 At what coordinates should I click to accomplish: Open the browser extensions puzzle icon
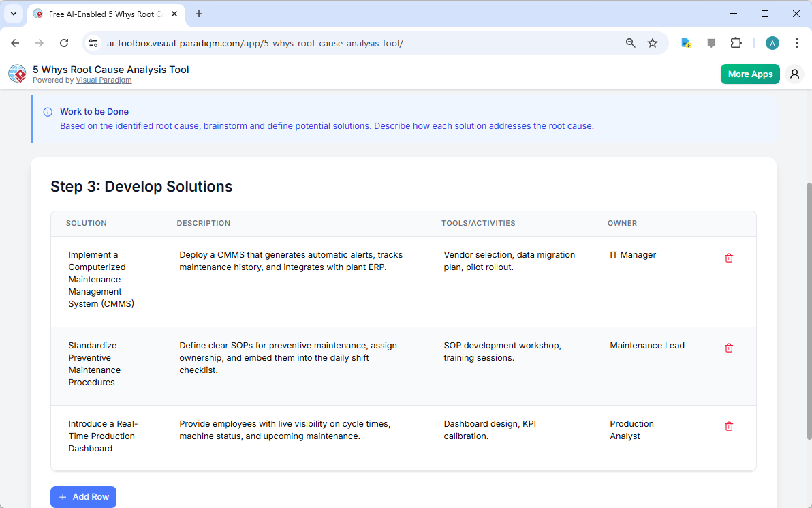point(736,42)
